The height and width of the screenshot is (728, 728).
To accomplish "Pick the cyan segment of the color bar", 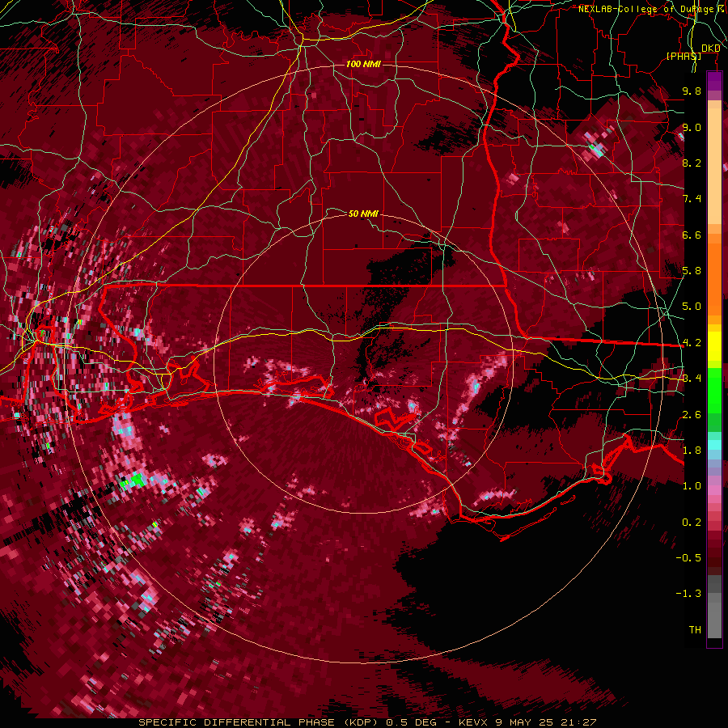I will (x=714, y=445).
